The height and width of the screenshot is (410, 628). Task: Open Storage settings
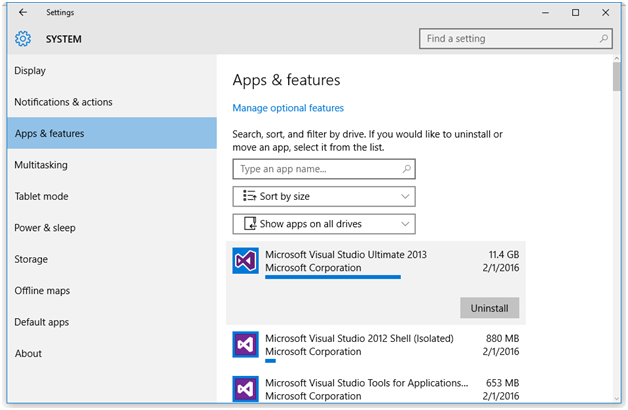pyautogui.click(x=31, y=259)
